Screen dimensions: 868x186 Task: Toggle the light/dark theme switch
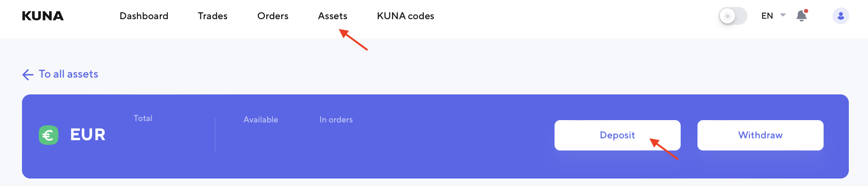tap(733, 16)
